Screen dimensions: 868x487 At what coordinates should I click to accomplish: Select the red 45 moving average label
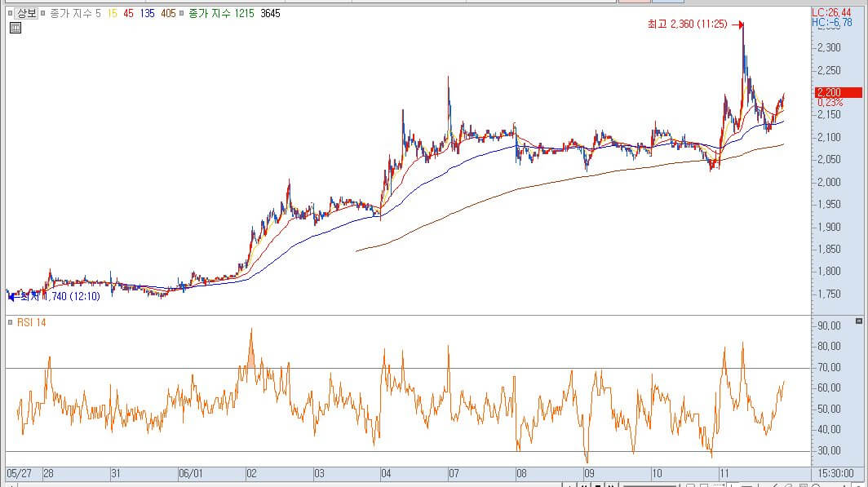(x=128, y=13)
